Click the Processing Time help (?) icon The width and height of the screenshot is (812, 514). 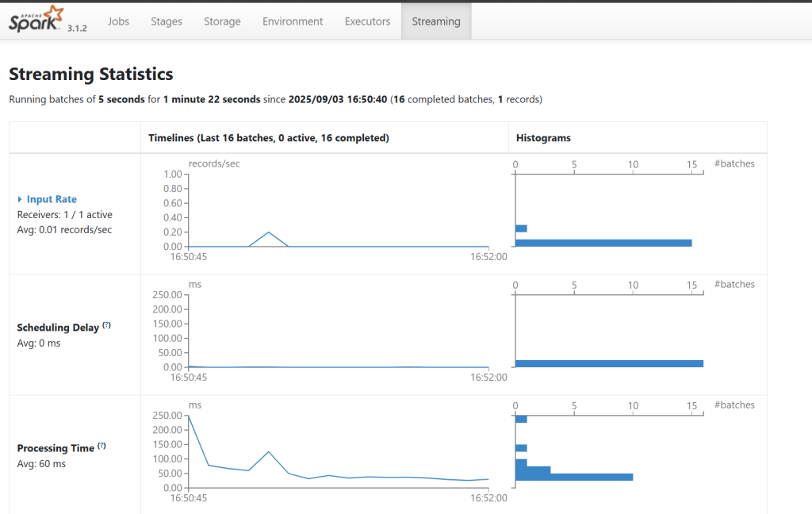tap(101, 446)
